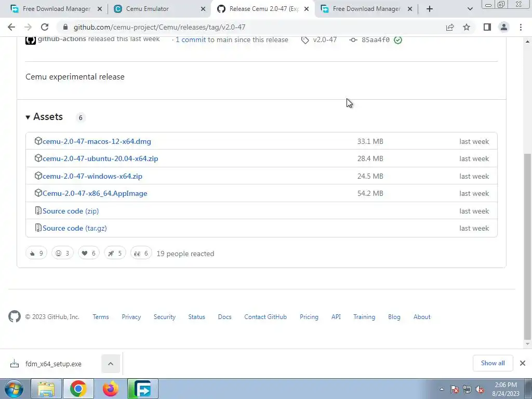
Task: Open commit 85aa4f0
Action: (x=375, y=39)
